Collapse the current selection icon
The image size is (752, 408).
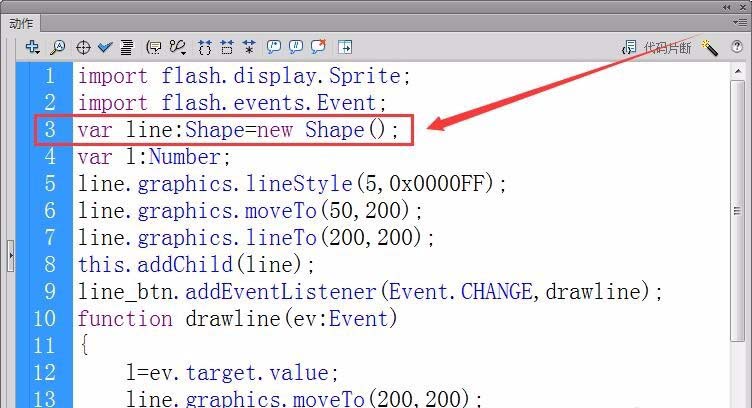(x=227, y=47)
